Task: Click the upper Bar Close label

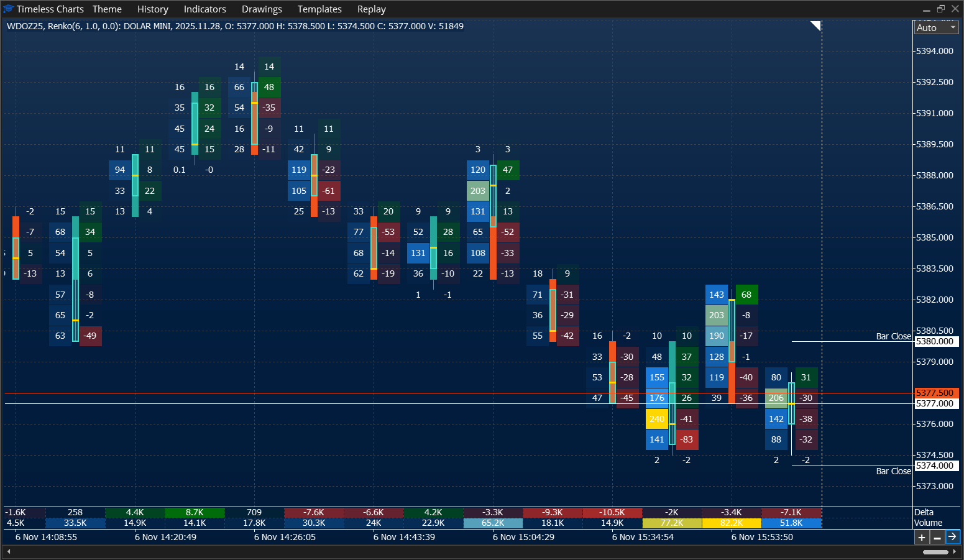Action: 893,336
